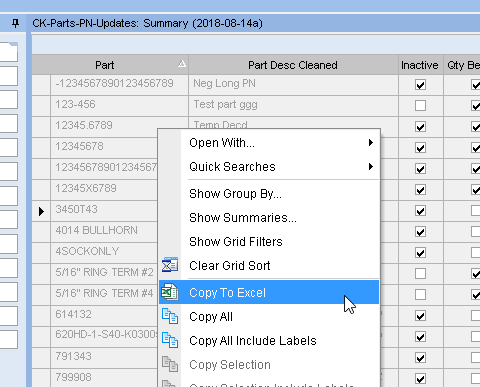Choose Show Grid Filters

[269, 242]
